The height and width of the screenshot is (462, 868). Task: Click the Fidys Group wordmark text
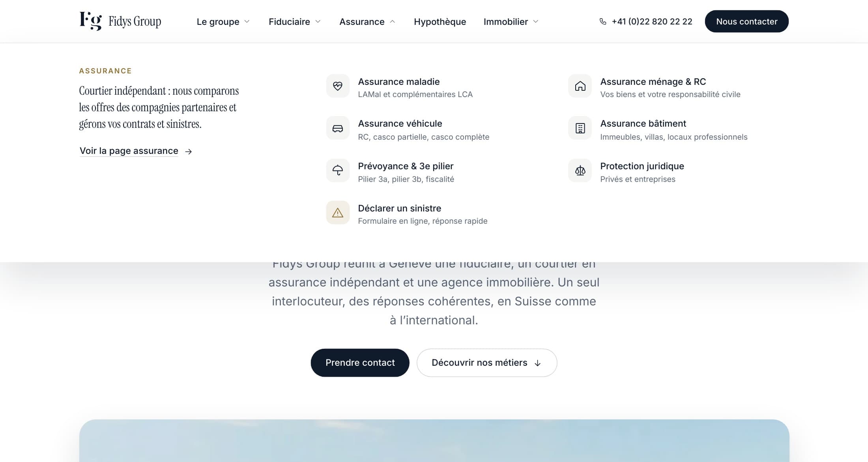click(x=135, y=22)
